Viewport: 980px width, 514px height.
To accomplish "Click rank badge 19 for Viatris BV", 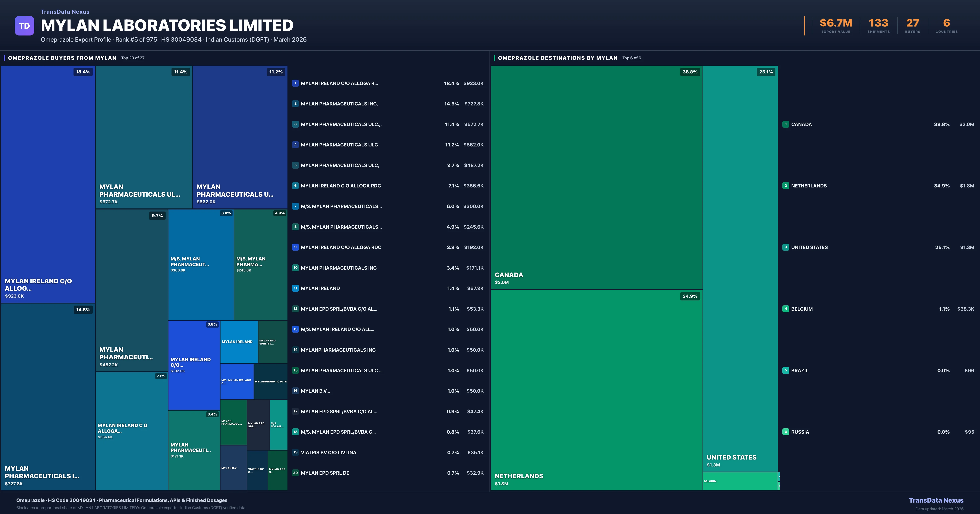I will 295,452.
